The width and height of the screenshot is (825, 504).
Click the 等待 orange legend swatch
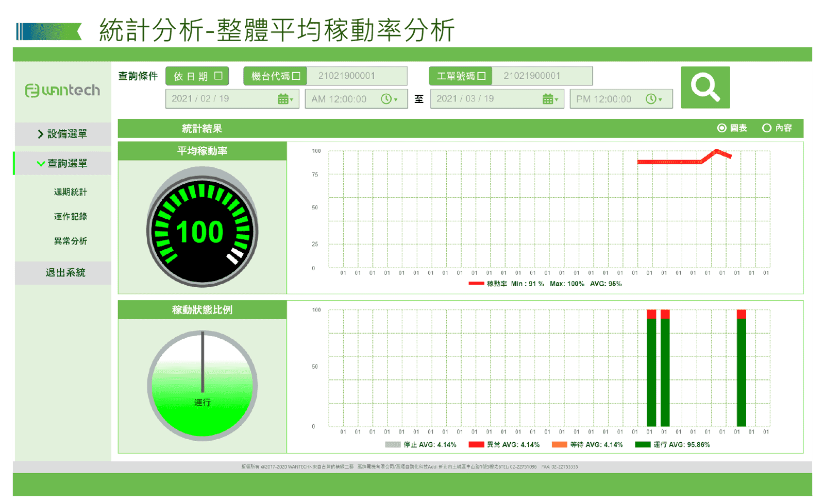click(559, 445)
